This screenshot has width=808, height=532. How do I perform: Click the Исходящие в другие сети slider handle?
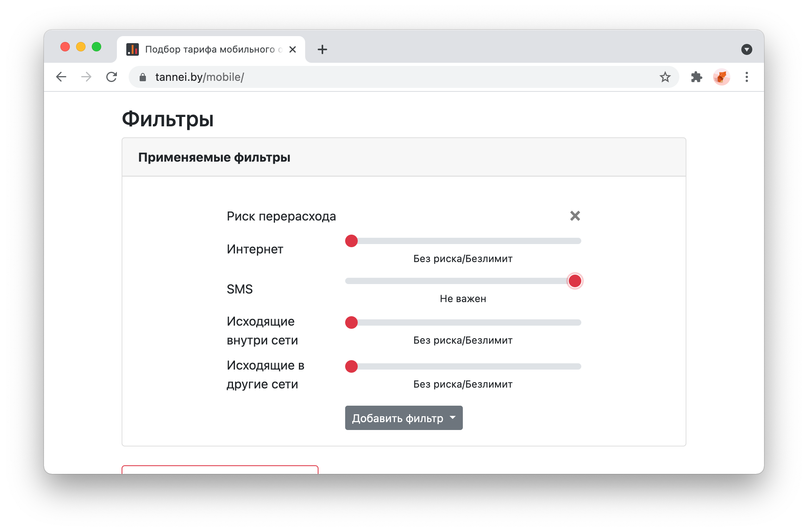pos(351,366)
